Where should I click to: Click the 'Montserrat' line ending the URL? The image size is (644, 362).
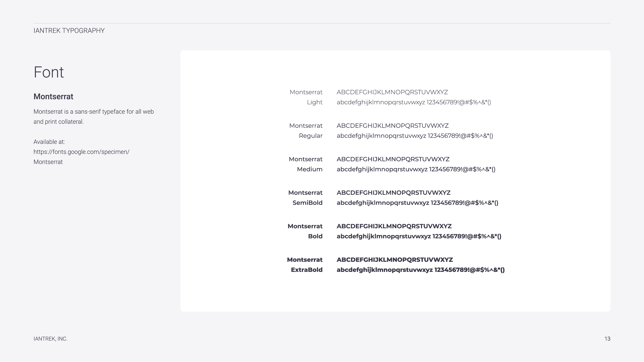point(48,162)
